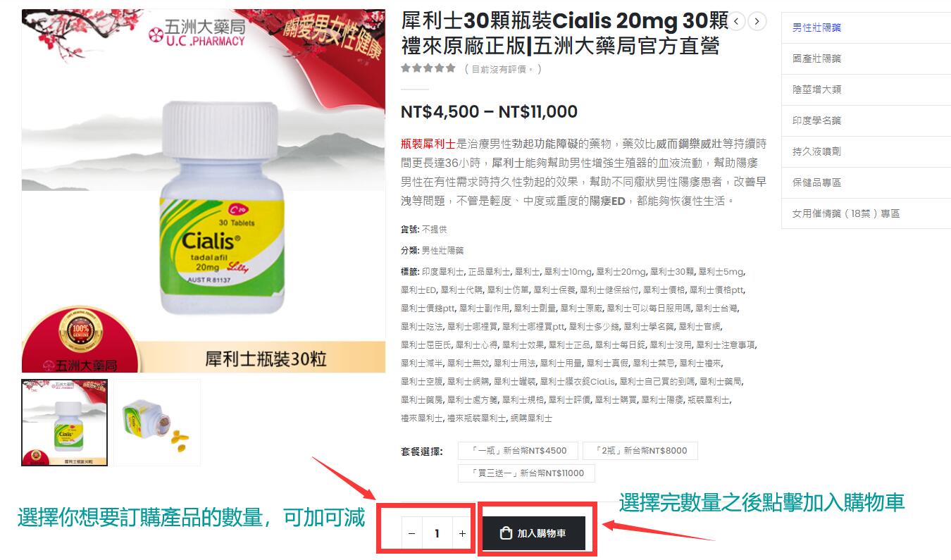Screen dimensions: 951x560
Task: Select the first bottle thumbnail image
Action: click(x=65, y=423)
